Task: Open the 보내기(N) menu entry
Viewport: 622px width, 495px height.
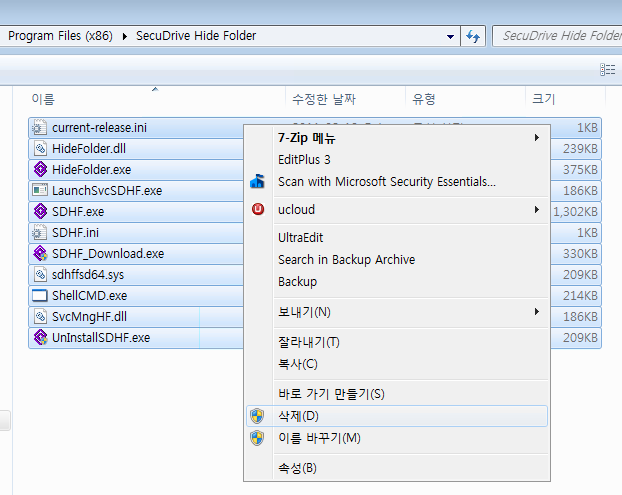Action: [397, 312]
